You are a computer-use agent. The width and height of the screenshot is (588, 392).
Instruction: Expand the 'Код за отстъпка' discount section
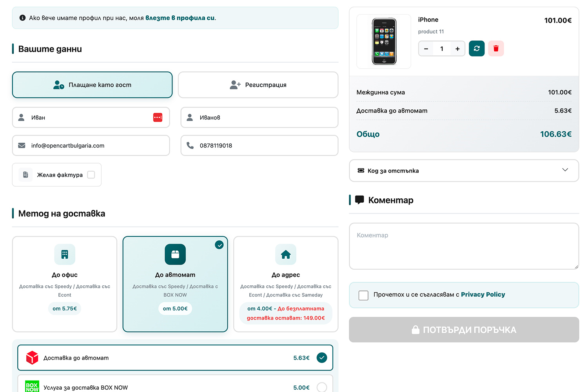pyautogui.click(x=464, y=171)
